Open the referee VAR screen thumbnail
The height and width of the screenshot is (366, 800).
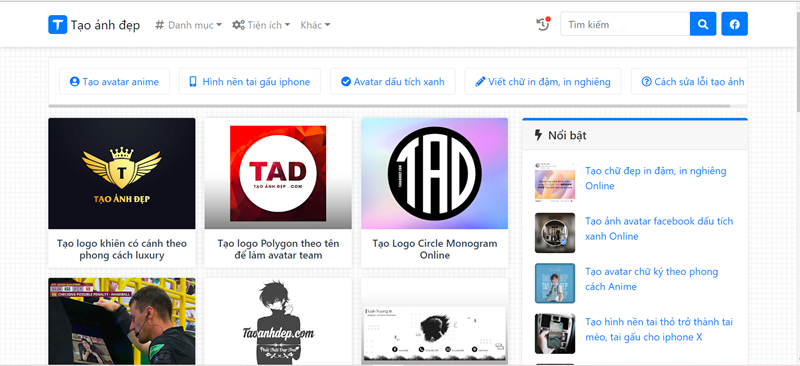122,321
